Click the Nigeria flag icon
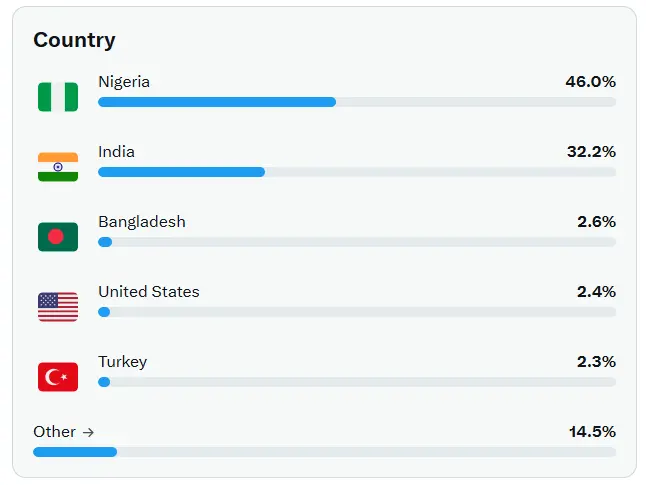Viewport: 646px width, 485px height. pyautogui.click(x=58, y=97)
